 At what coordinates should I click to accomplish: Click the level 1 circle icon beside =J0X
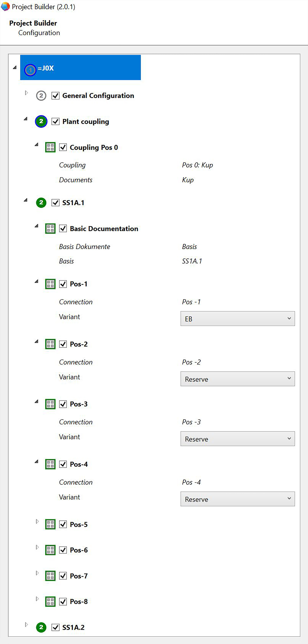click(30, 70)
